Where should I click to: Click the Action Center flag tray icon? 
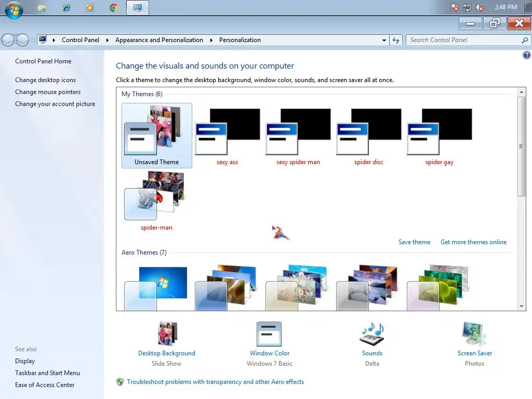(x=454, y=7)
